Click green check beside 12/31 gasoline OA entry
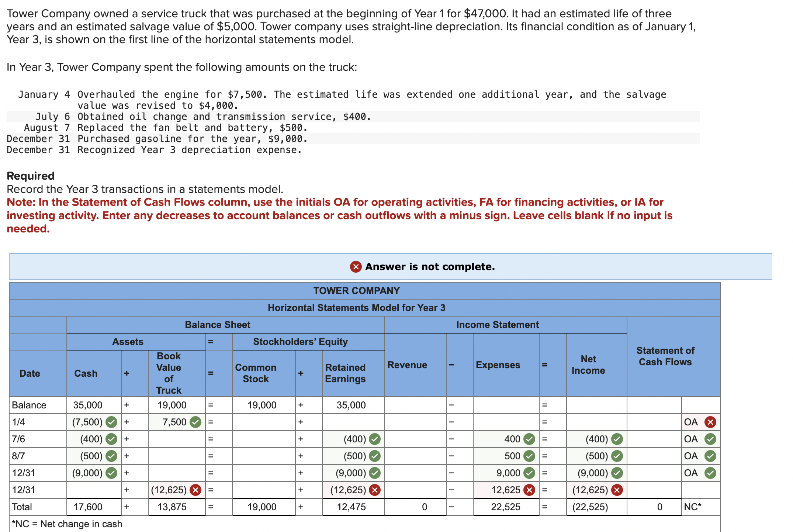 tap(710, 473)
